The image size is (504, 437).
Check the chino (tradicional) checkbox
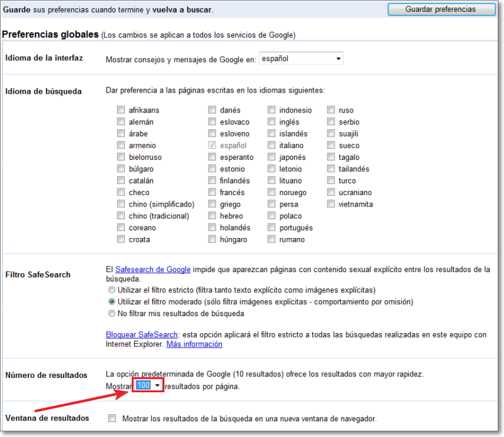(121, 215)
